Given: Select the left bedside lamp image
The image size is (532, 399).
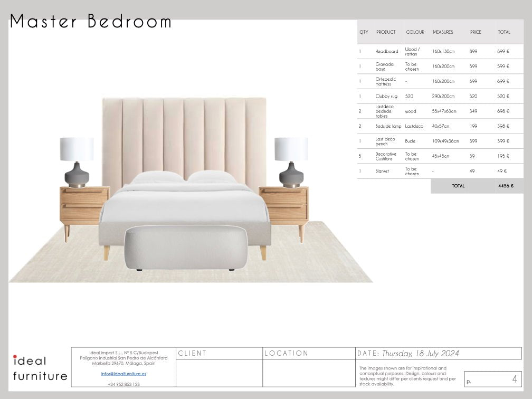Looking at the screenshot, I should click(77, 161).
